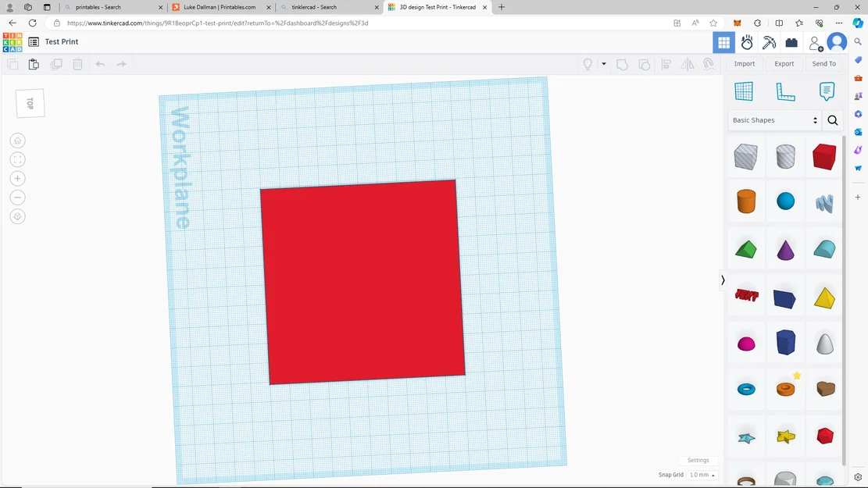The width and height of the screenshot is (868, 488).
Task: Choose the blue Sphere shape
Action: coord(785,201)
